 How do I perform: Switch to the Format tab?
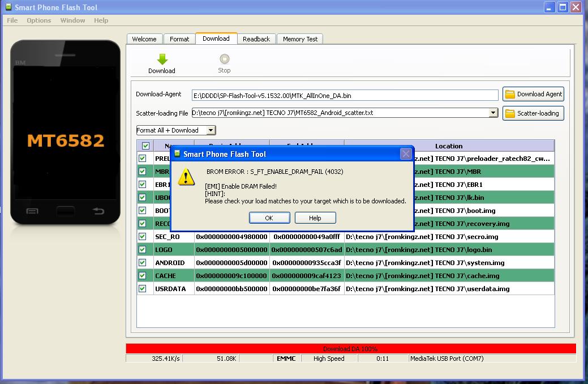(179, 39)
